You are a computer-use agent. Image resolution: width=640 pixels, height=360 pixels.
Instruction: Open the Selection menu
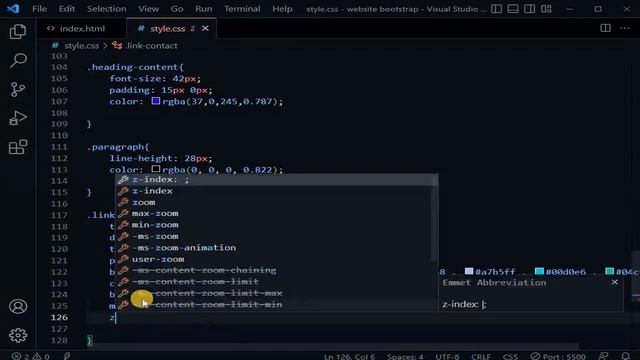tap(107, 9)
